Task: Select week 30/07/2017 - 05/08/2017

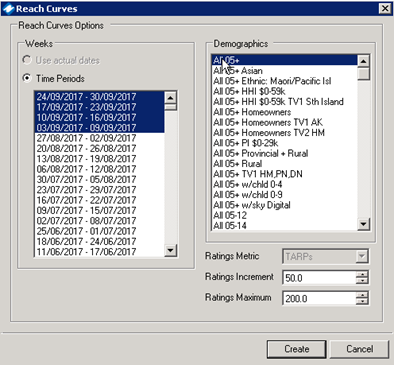Action: pyautogui.click(x=99, y=179)
